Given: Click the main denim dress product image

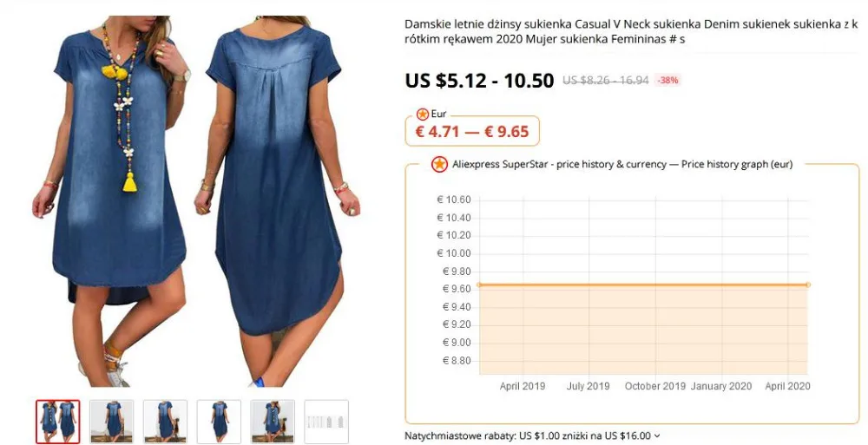Looking at the screenshot, I should pos(196,201).
